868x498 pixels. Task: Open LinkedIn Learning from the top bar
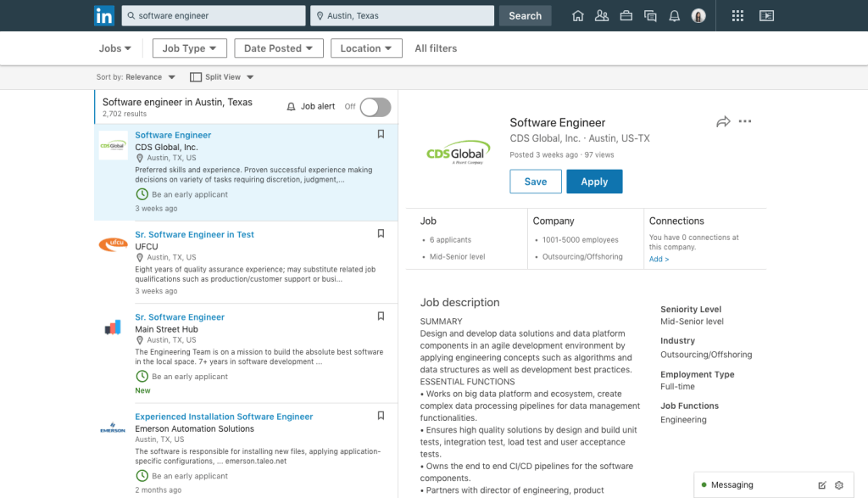(767, 15)
